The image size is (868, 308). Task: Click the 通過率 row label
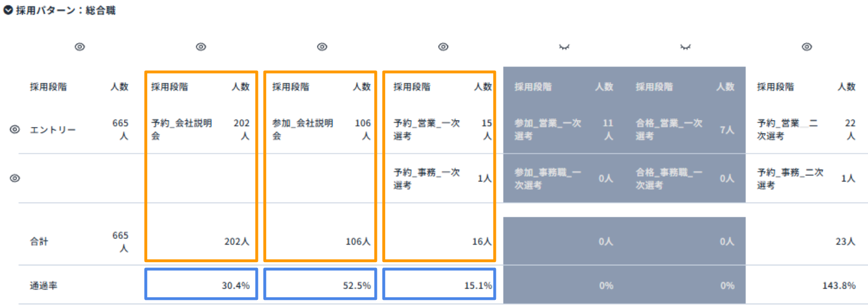43,285
